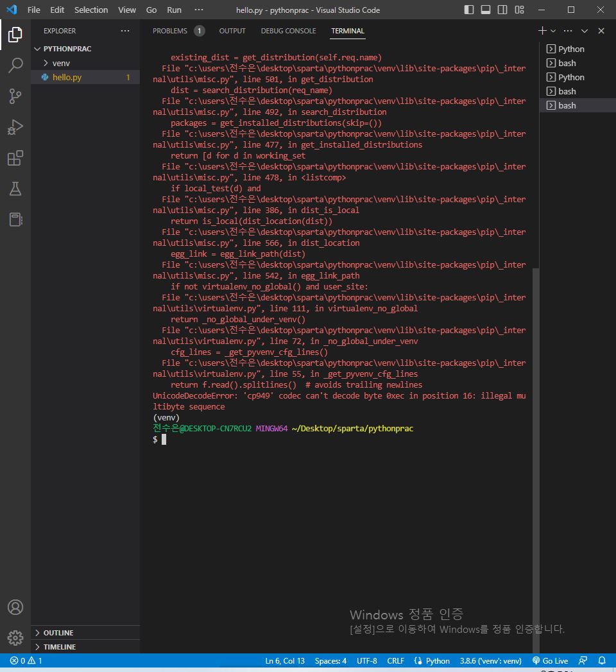Screen dimensions: 616x672
Task: Open launch profile dropdown next to plus
Action: click(x=553, y=31)
